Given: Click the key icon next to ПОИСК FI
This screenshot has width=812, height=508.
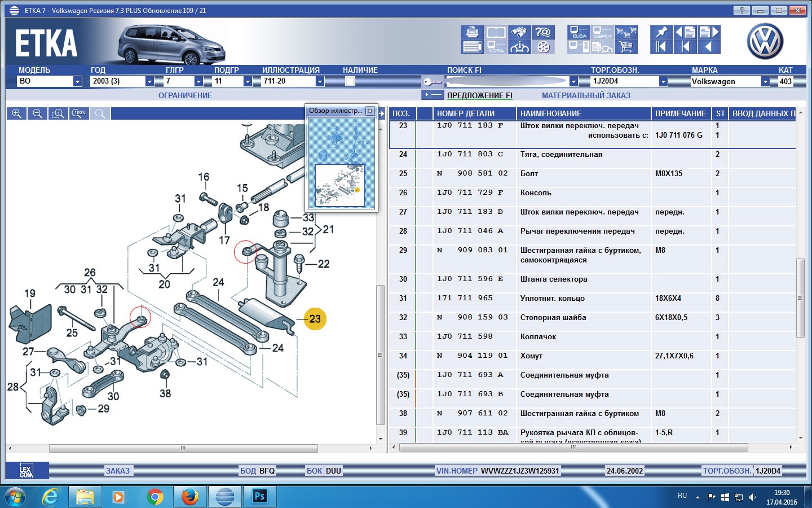Looking at the screenshot, I should click(433, 82).
